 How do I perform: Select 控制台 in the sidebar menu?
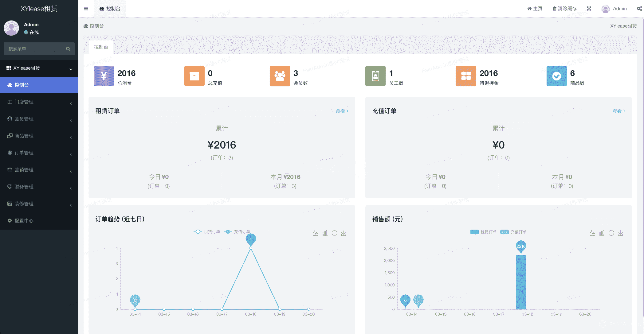coord(39,85)
